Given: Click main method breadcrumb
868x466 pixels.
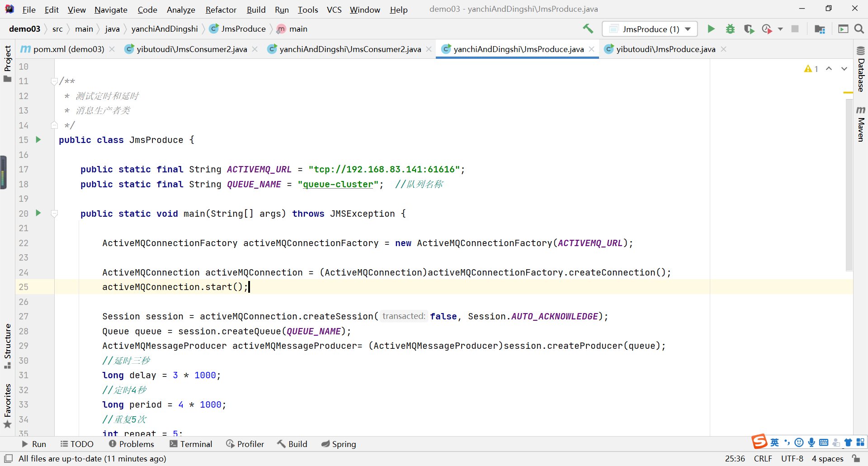Looking at the screenshot, I should pyautogui.click(x=292, y=29).
